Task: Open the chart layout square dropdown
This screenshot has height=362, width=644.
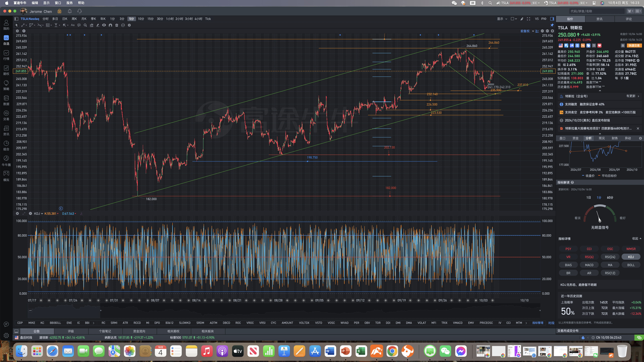Action: (514, 19)
